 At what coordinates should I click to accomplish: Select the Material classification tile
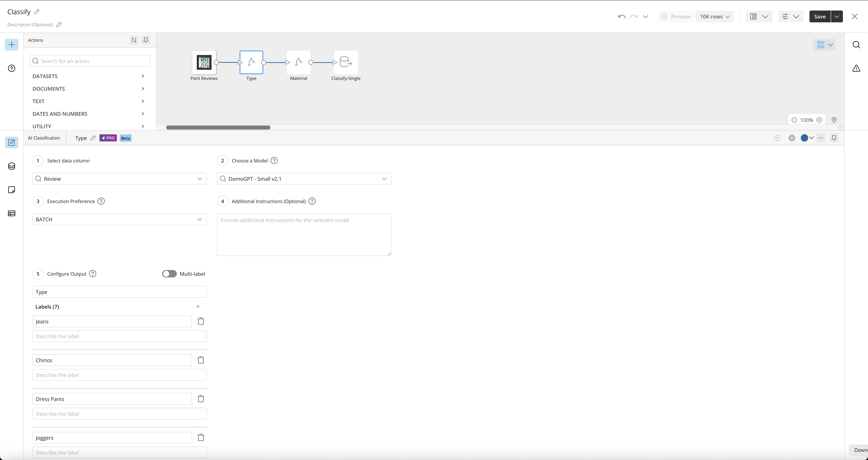coord(299,62)
